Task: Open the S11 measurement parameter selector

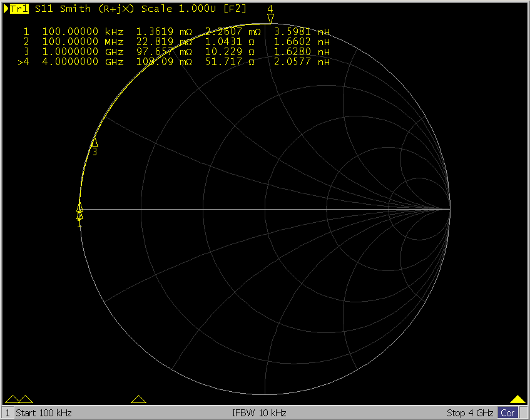Action: point(44,9)
